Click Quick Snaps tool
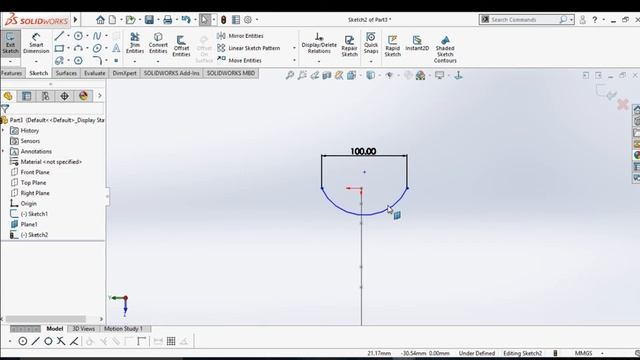Screen dimensions: 640x360 pos(371,43)
